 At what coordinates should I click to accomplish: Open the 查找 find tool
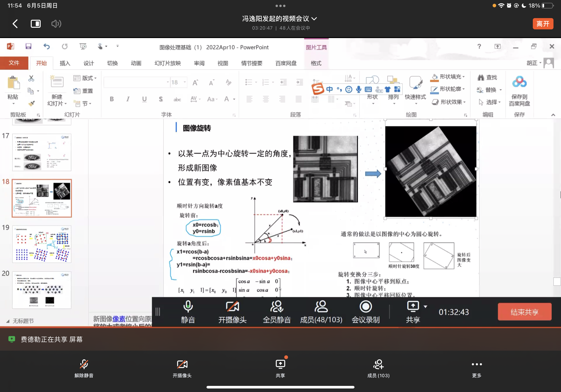pos(487,78)
